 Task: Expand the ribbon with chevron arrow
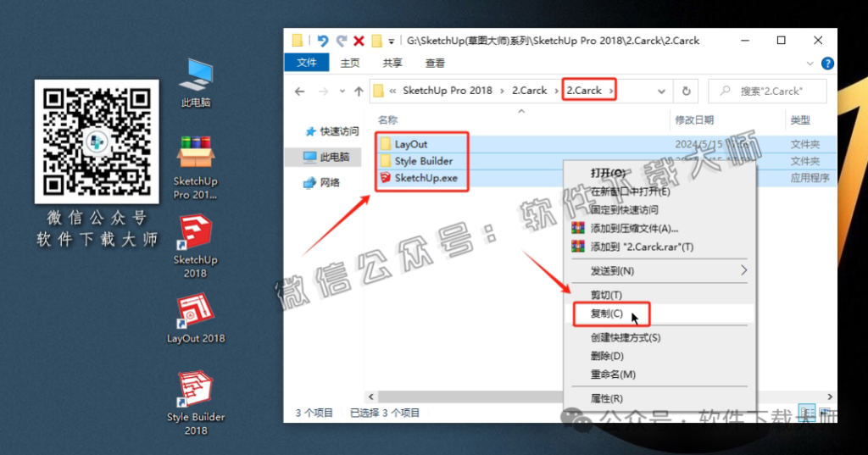pos(810,63)
